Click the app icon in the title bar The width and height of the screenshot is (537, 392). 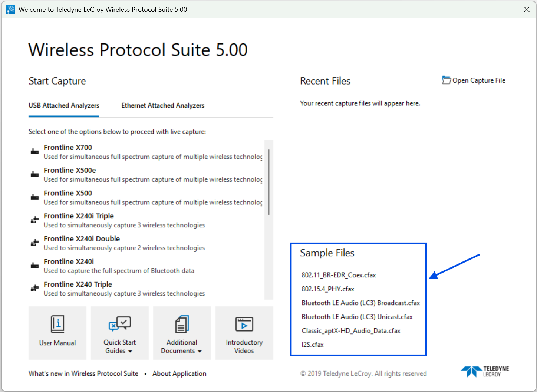(11, 9)
